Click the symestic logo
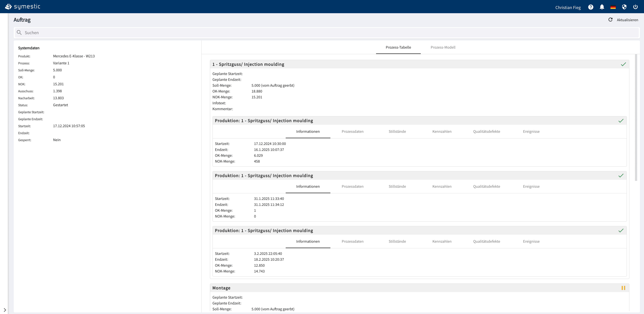Image resolution: width=644 pixels, height=314 pixels. pos(22,6)
